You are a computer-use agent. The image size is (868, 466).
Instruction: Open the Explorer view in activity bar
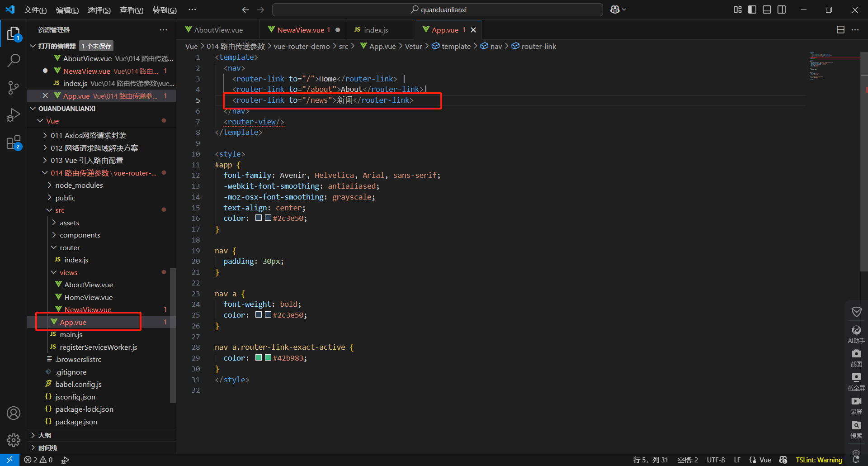pos(14,34)
